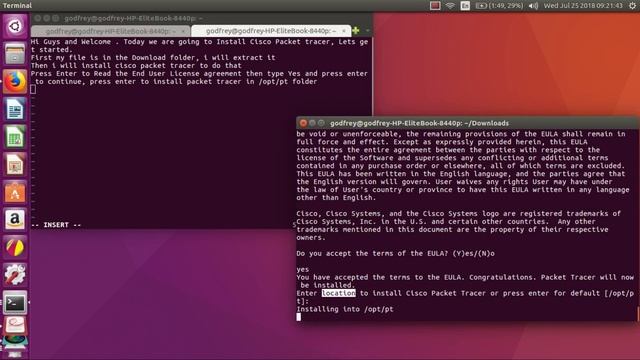
Task: Click the "Terminal" application name in top panel
Action: (17, 5)
